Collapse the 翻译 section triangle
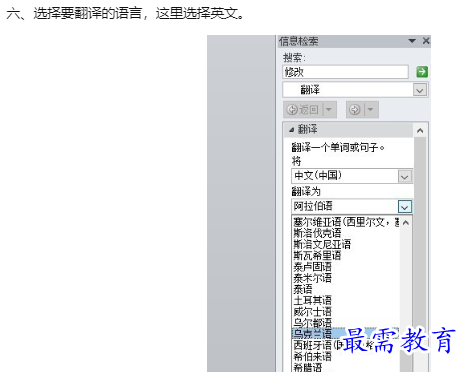This screenshot has width=464, height=372. (292, 130)
